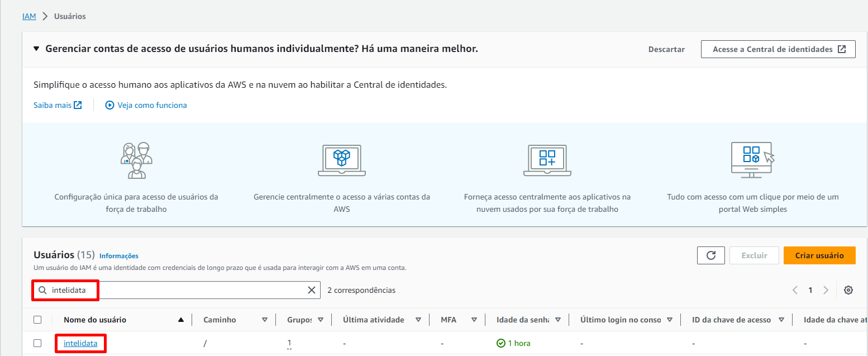
Task: Navigate to IAM breadcrumb
Action: 29,16
